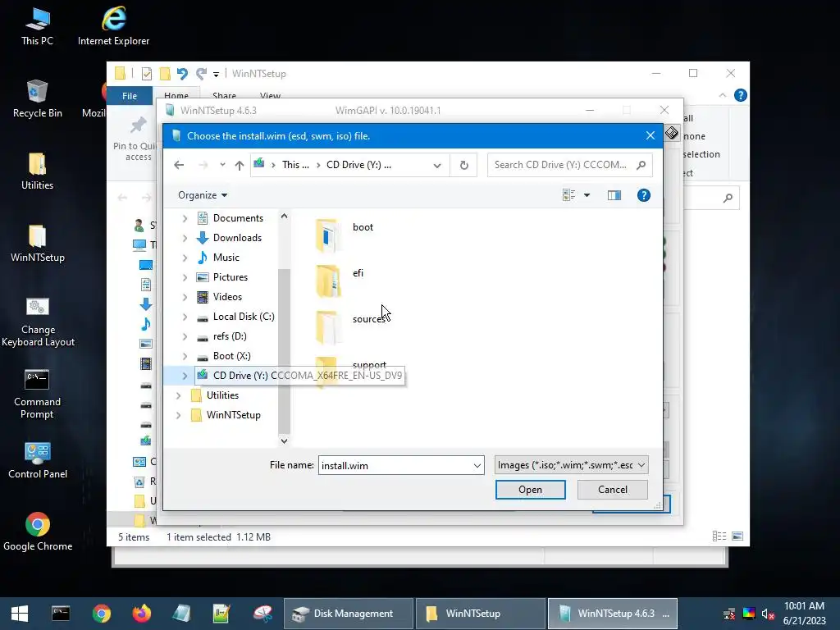The height and width of the screenshot is (630, 840).
Task: Show the preview pane
Action: point(614,195)
